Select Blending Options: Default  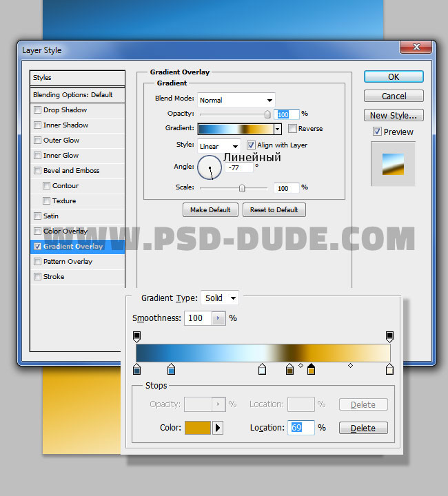pos(77,95)
